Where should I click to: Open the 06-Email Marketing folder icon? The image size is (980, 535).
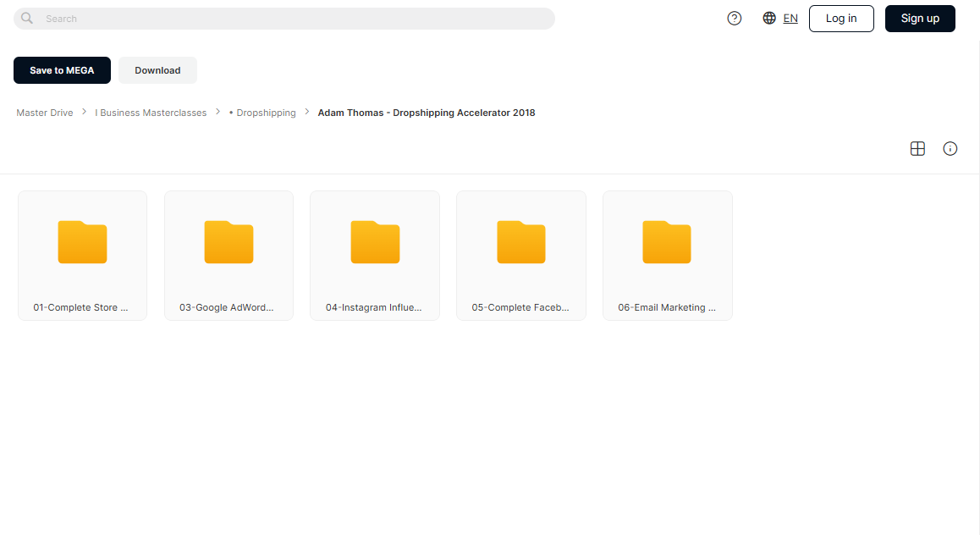[667, 242]
